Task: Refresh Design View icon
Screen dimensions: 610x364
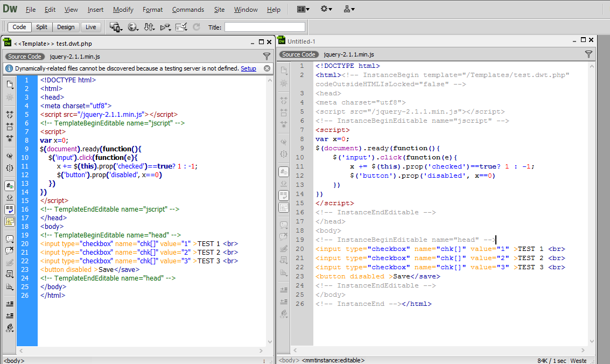Action: pos(197,27)
